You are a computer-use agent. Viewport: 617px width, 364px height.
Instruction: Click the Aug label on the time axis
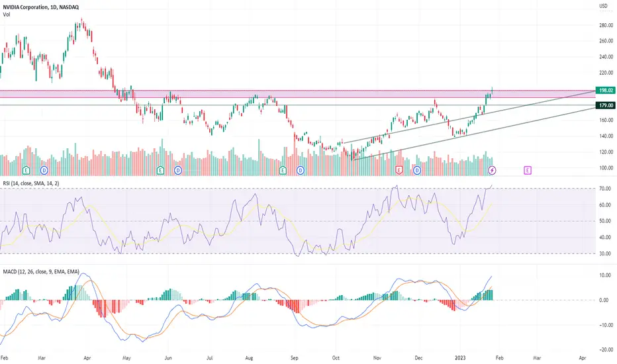point(249,358)
